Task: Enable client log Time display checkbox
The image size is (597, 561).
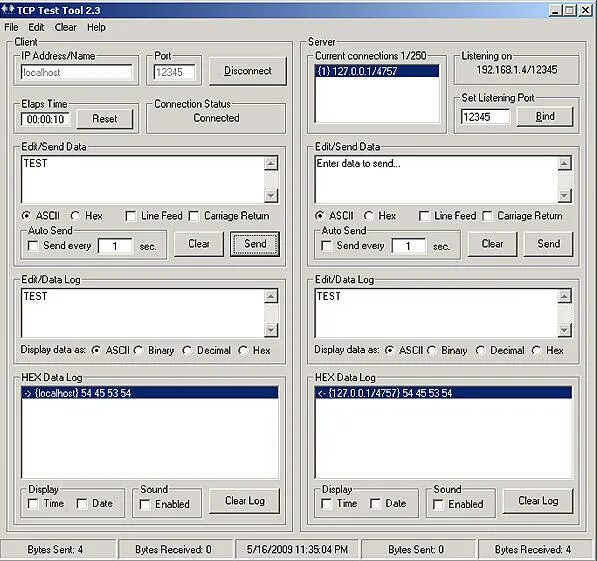Action: tap(33, 504)
